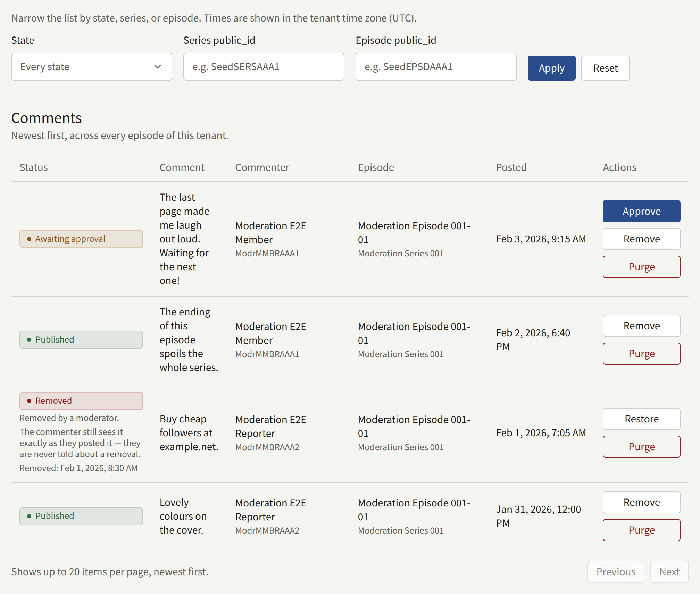Restore the 'Buy cheap followers' comment
This screenshot has height=594, width=700.
pos(642,419)
